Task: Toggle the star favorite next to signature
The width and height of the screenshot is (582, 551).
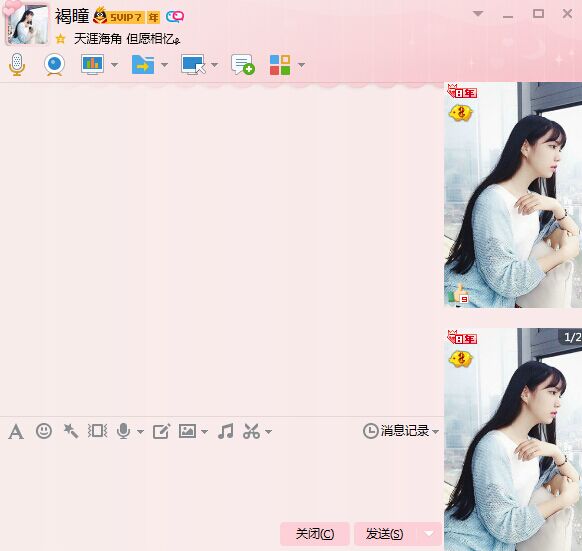Action: pos(61,39)
